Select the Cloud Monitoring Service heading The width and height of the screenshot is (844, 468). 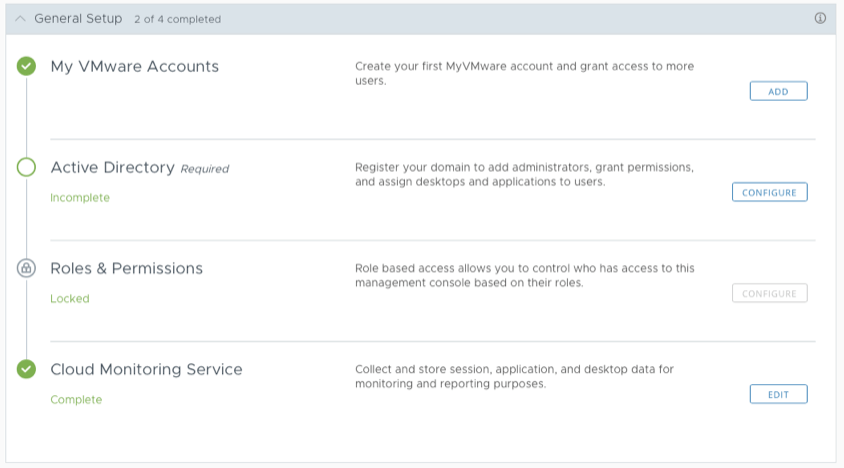point(146,370)
